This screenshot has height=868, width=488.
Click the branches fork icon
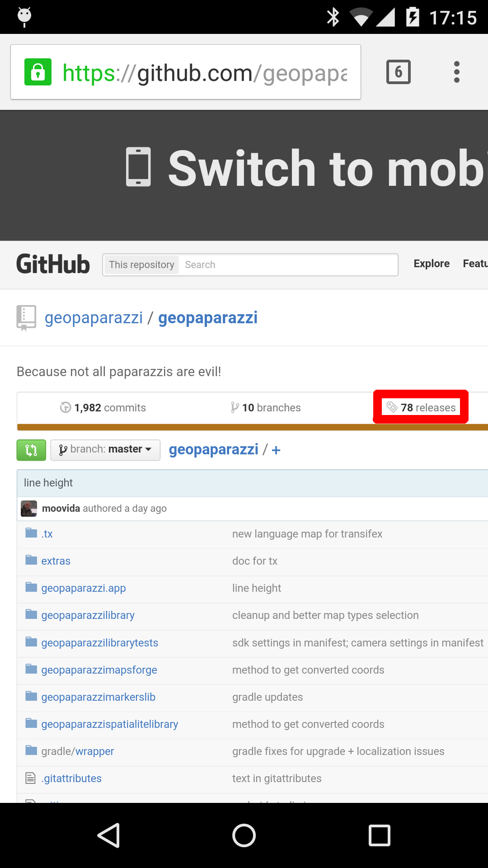point(235,408)
